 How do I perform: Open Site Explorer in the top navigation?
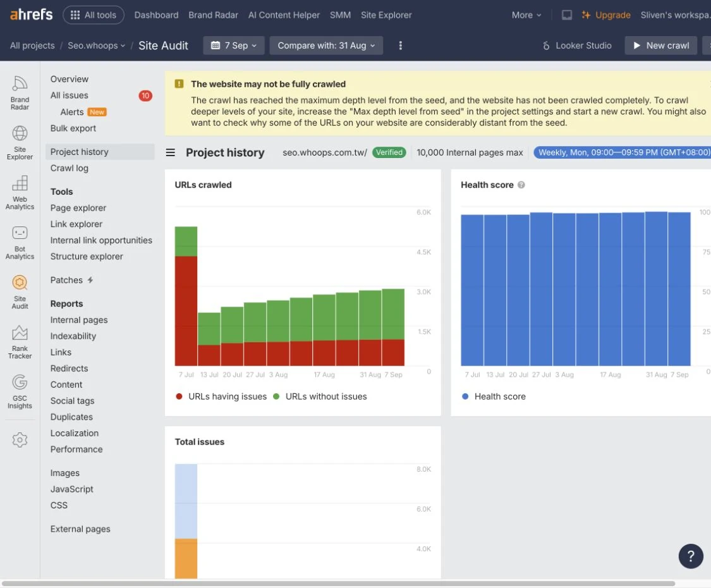386,15
